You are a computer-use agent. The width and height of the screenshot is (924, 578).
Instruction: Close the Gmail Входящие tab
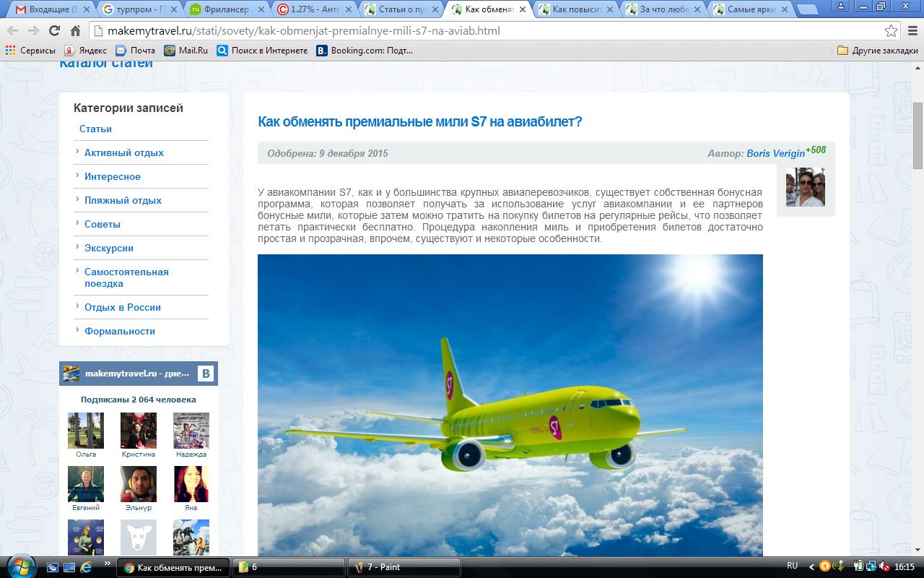click(85, 10)
